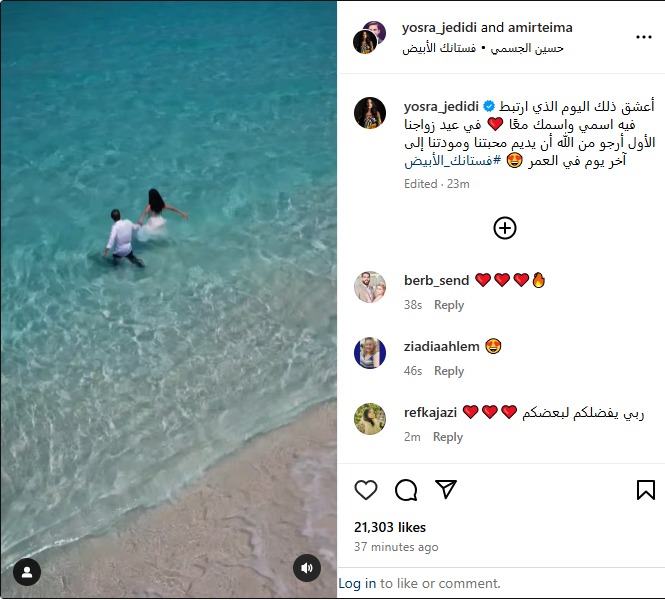Open berb_send's profile picture
This screenshot has height=600, width=665.
[370, 287]
